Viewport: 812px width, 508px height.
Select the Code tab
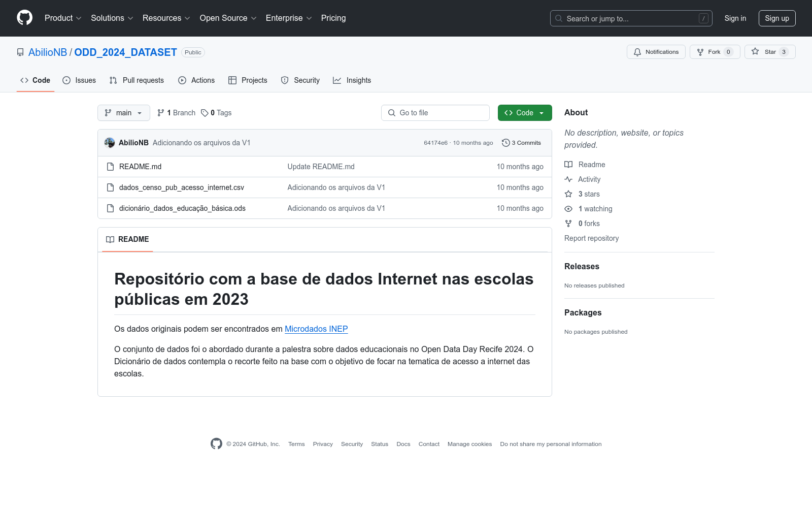click(x=36, y=80)
